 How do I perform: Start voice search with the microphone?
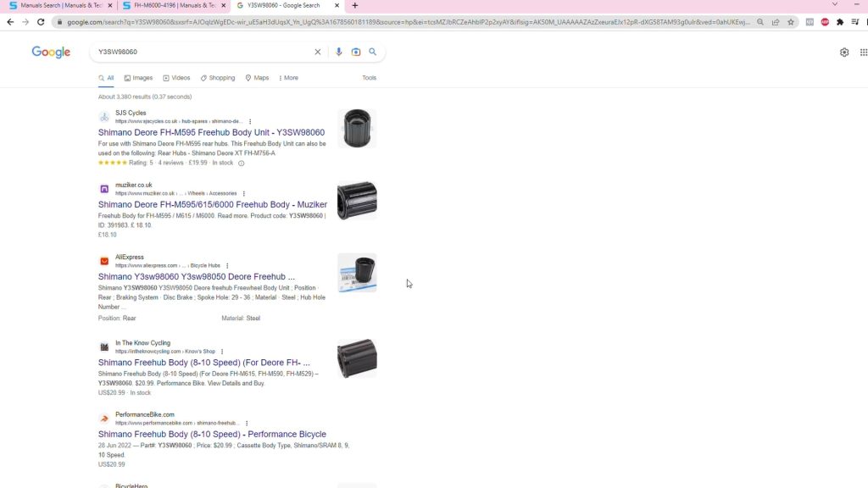[x=339, y=52]
